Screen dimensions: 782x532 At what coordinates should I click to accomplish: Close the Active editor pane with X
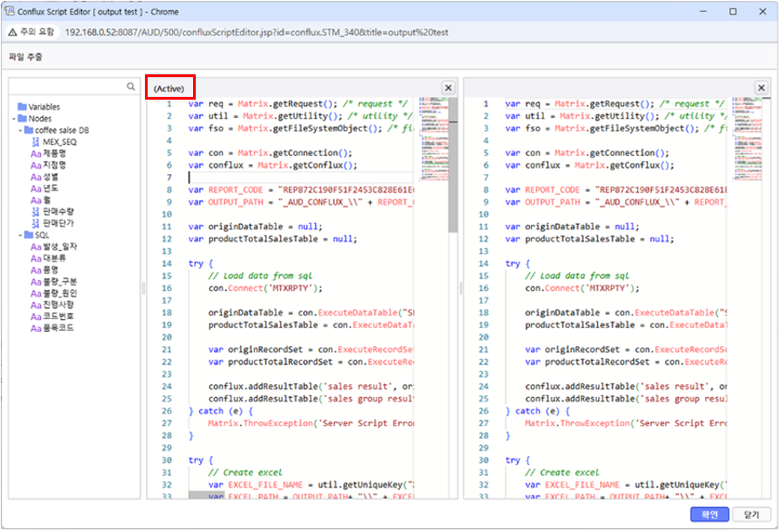pos(448,88)
